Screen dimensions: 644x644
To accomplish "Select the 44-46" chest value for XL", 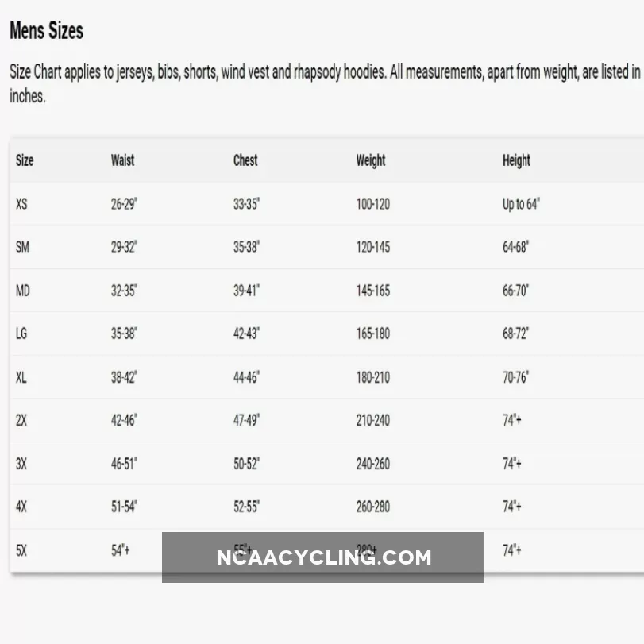I will coord(246,377).
